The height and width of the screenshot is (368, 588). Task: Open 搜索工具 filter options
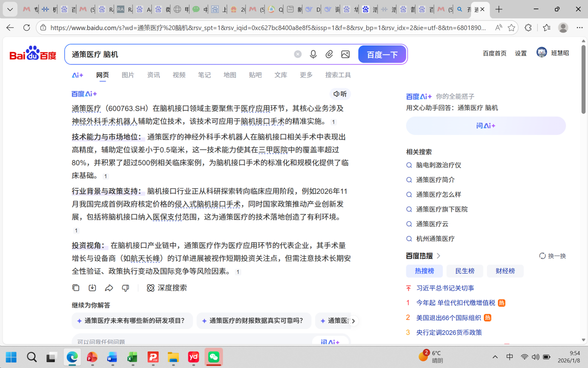pyautogui.click(x=338, y=75)
